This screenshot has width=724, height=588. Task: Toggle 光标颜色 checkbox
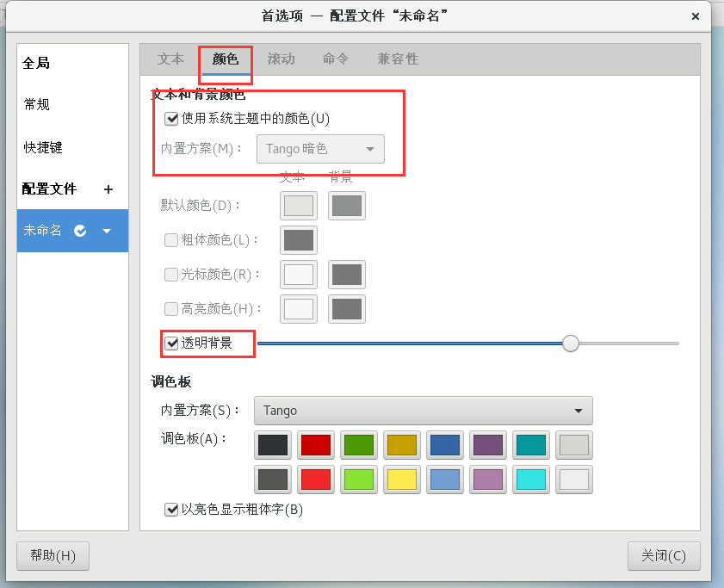click(x=171, y=275)
